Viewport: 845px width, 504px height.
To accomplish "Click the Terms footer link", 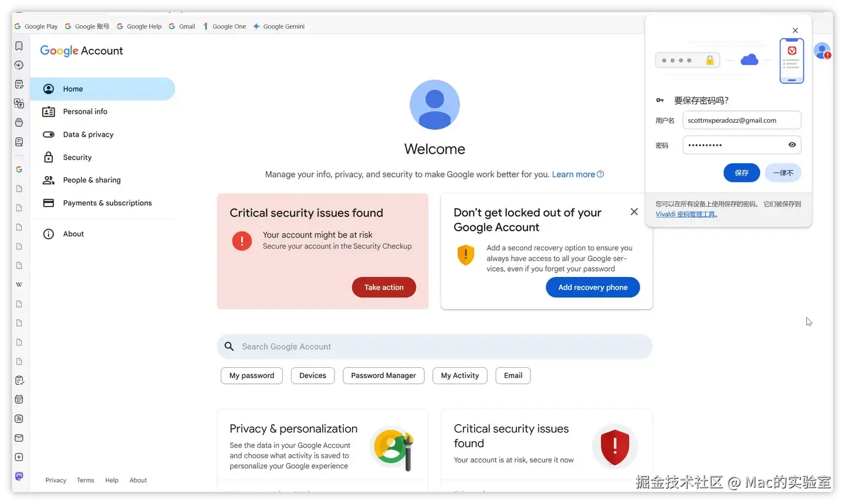I will [85, 481].
